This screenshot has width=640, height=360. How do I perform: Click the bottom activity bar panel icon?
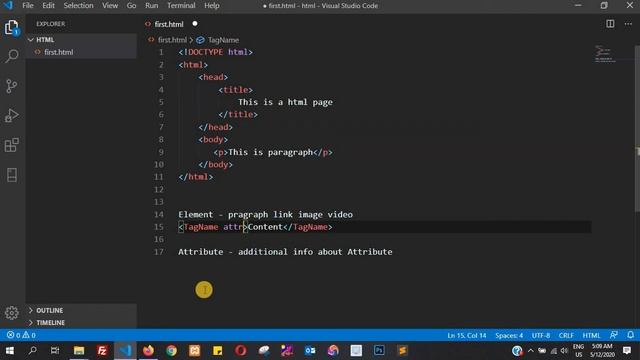(x=12, y=175)
